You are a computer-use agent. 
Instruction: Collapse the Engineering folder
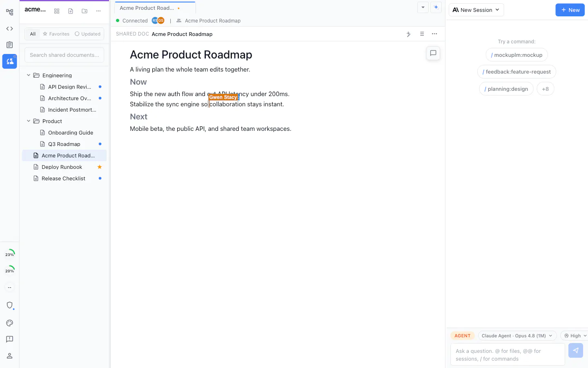point(29,75)
